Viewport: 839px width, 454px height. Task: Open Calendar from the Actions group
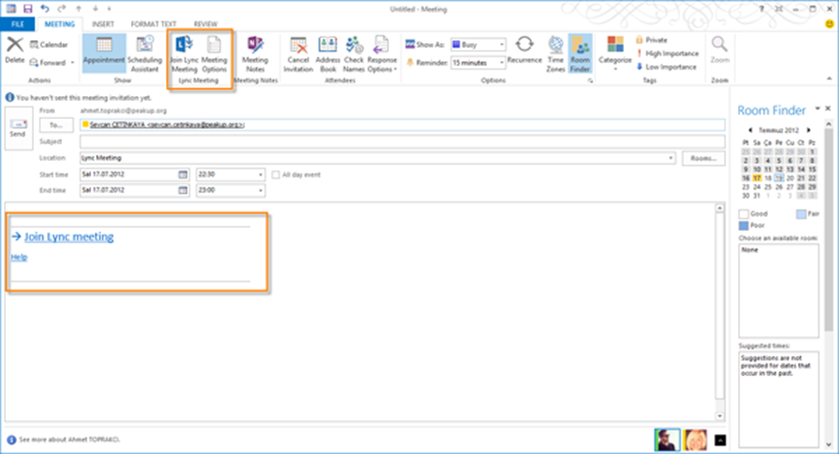(x=49, y=44)
